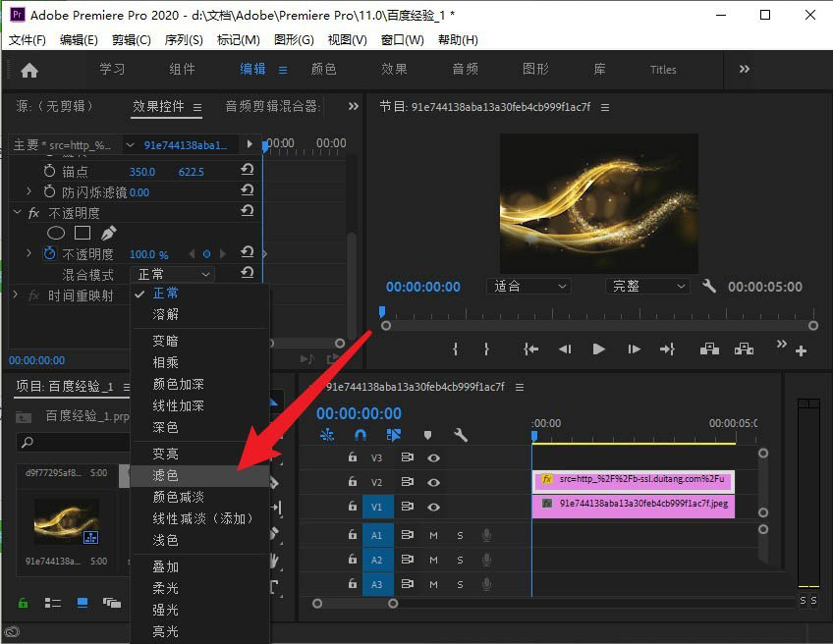The image size is (833, 644).
Task: Open the 序列(S) menu
Action: (x=184, y=40)
